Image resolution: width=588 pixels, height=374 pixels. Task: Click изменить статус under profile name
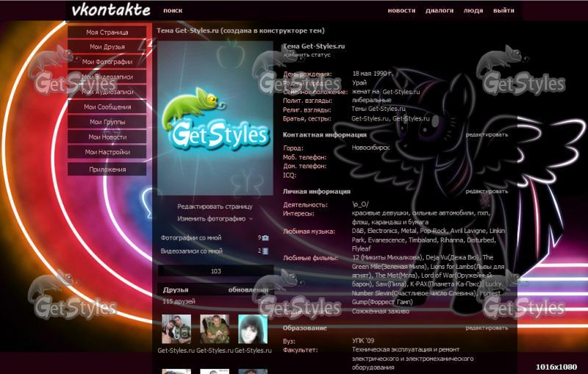(x=306, y=55)
